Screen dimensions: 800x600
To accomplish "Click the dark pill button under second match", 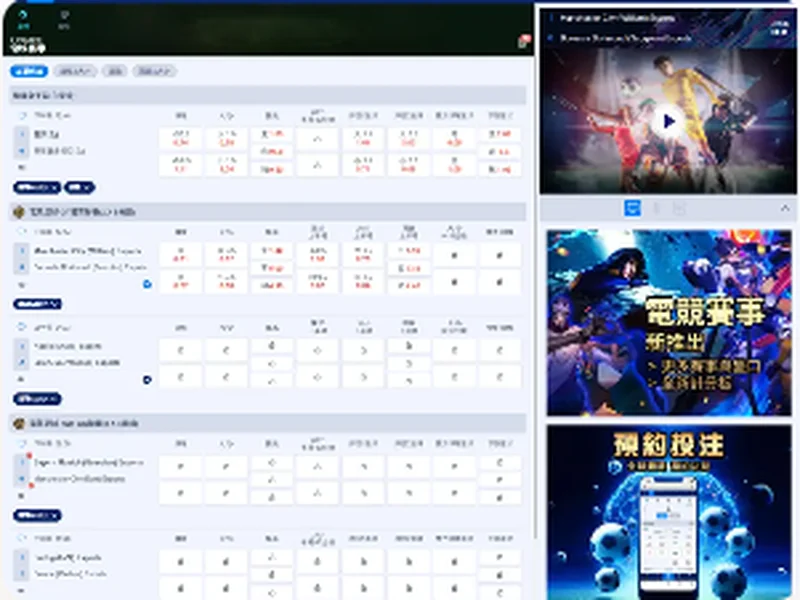I will point(38,305).
